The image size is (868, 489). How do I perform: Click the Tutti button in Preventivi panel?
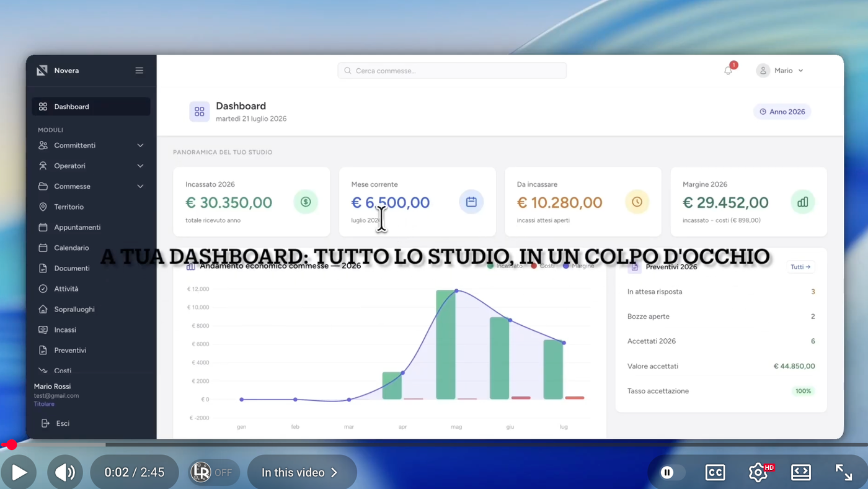pos(800,267)
